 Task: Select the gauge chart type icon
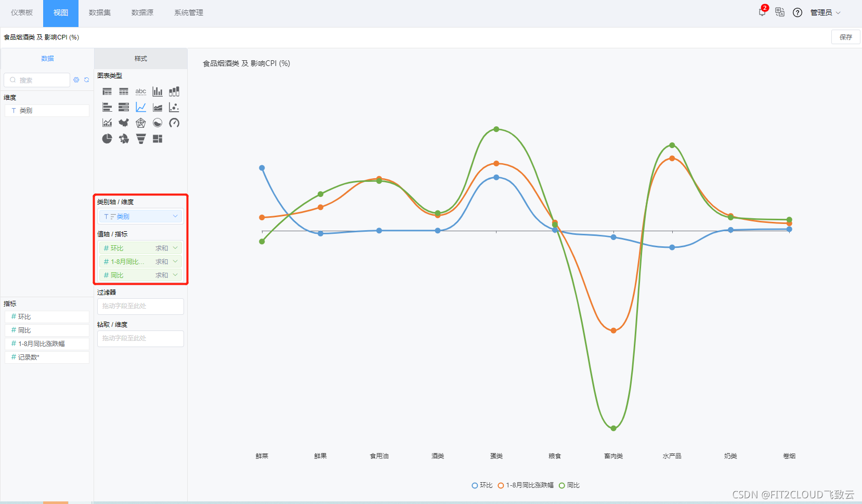pos(174,123)
